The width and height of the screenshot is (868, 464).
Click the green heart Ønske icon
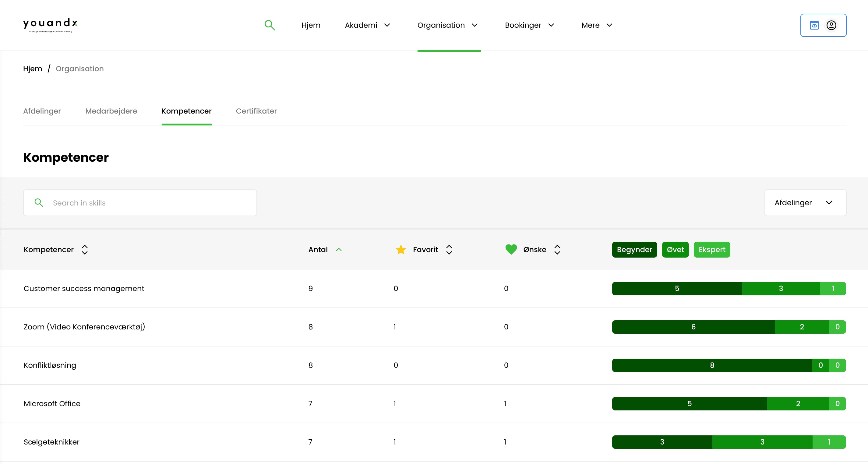pos(511,249)
